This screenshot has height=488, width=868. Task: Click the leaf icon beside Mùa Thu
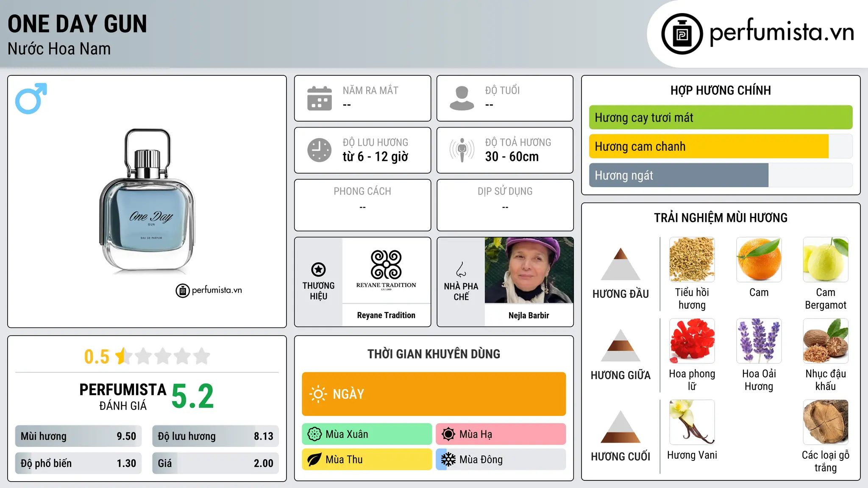click(x=314, y=460)
